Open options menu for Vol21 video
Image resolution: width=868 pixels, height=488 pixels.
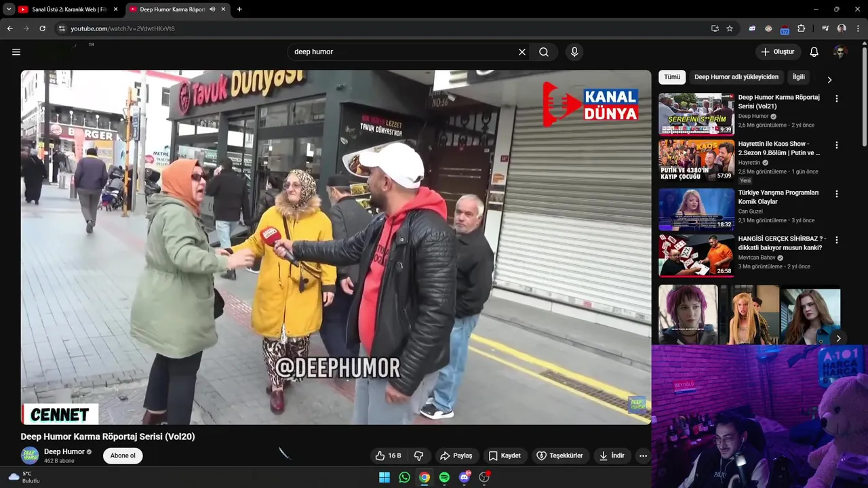[837, 98]
